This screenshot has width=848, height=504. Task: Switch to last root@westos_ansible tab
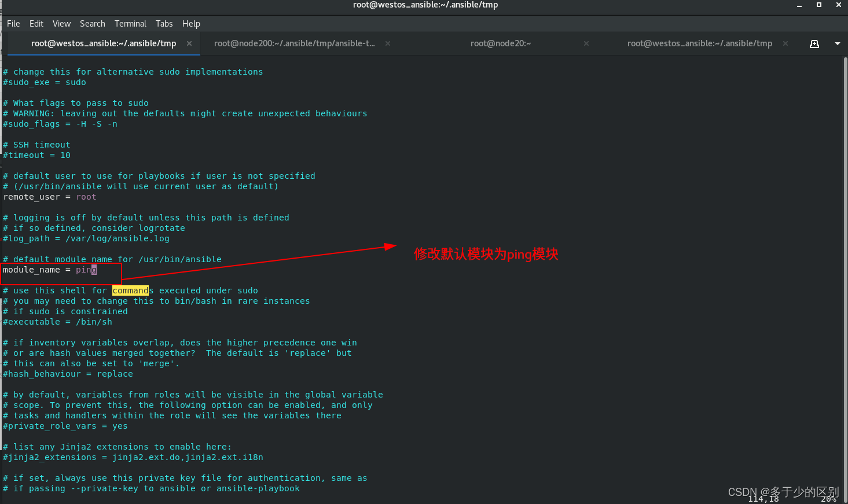[x=700, y=43]
